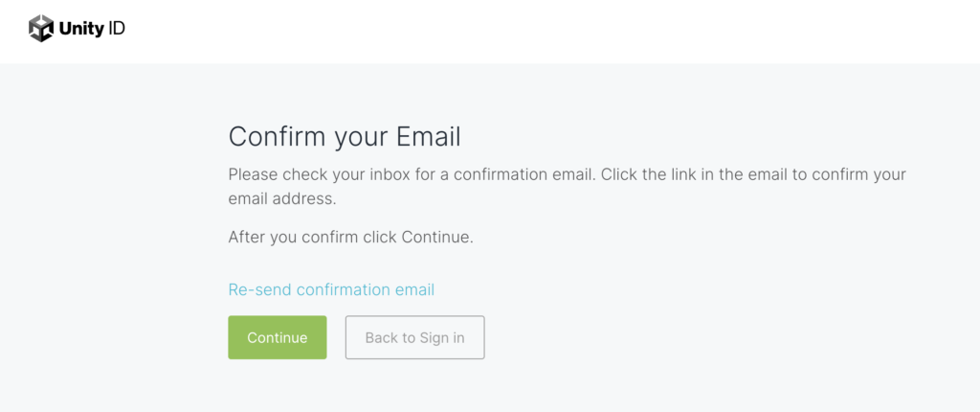Re-send the confirmation email

331,289
